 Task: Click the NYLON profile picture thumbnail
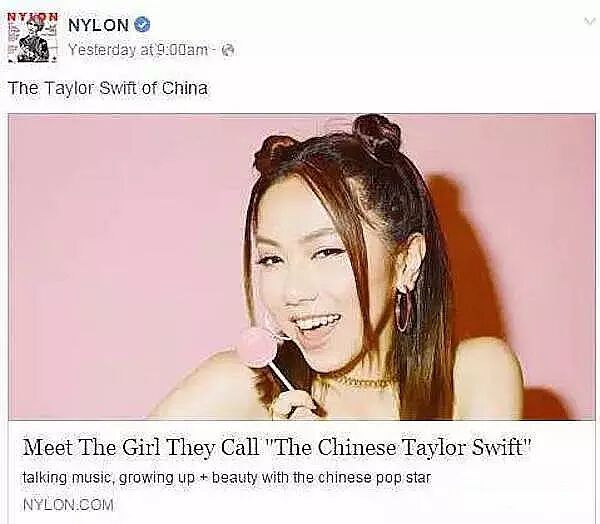pos(33,38)
